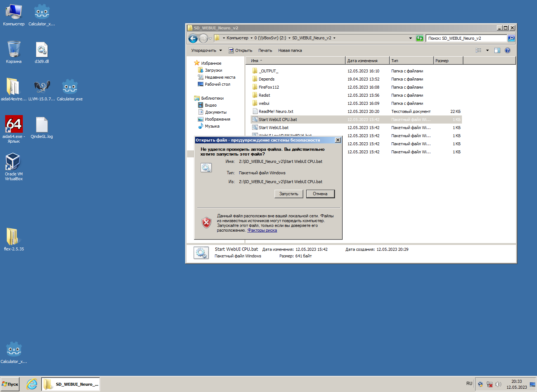Select the Calculator.exe desktop icon
Viewport: 537px width, 392px height.
pyautogui.click(x=70, y=90)
